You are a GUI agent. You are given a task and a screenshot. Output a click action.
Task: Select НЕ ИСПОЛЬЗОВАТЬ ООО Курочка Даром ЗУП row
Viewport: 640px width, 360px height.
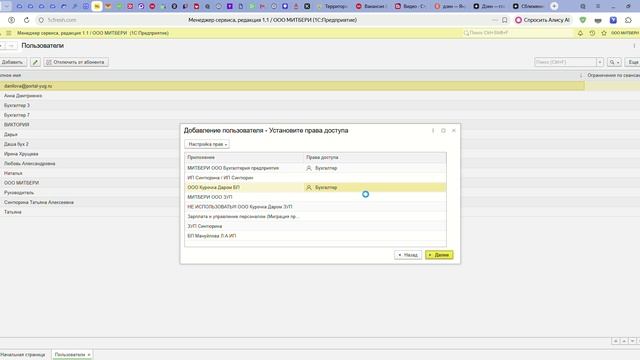pyautogui.click(x=315, y=207)
